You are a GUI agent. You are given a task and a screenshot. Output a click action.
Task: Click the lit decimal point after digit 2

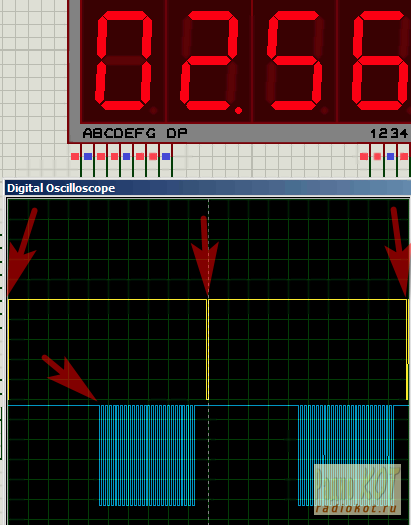(x=238, y=110)
